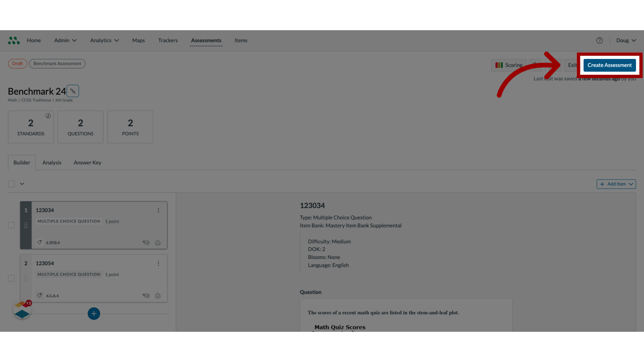Viewport: 644px width, 362px height.
Task: Expand the Admin navigation dropdown
Action: 65,40
